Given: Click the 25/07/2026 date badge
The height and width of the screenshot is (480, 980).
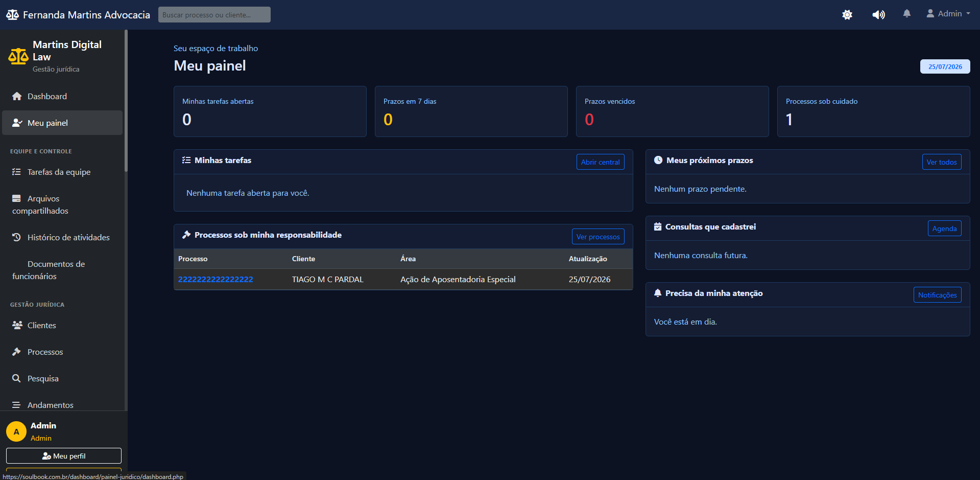Looking at the screenshot, I should point(945,66).
